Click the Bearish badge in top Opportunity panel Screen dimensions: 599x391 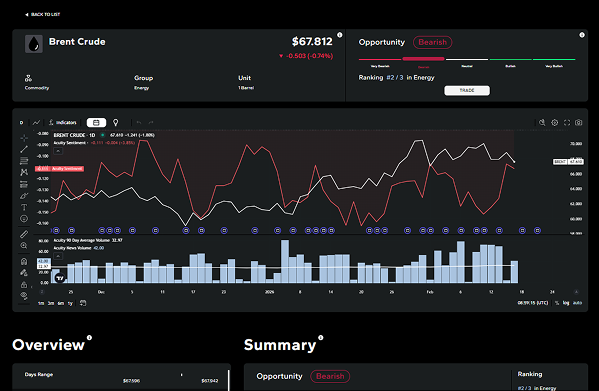[x=432, y=42]
